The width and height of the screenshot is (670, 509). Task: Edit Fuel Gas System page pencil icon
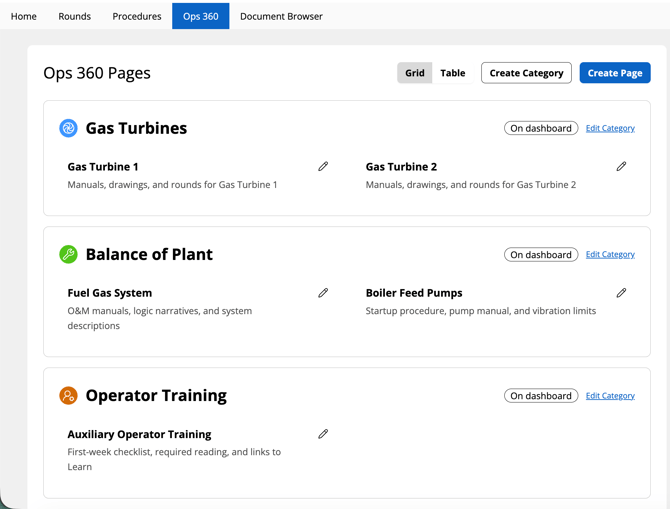(323, 293)
